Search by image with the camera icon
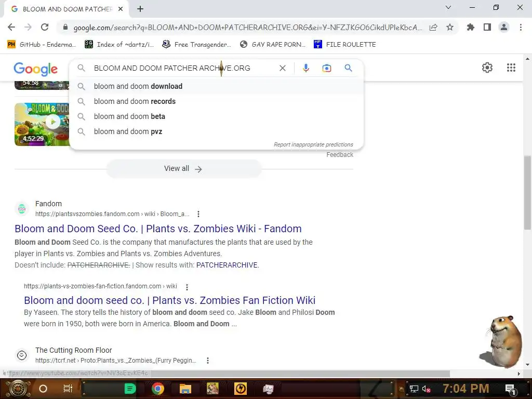Viewport: 532px width, 399px height. tap(326, 68)
